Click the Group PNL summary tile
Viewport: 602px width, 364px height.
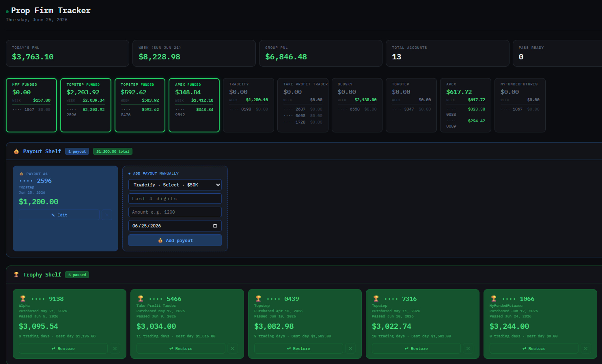321,53
